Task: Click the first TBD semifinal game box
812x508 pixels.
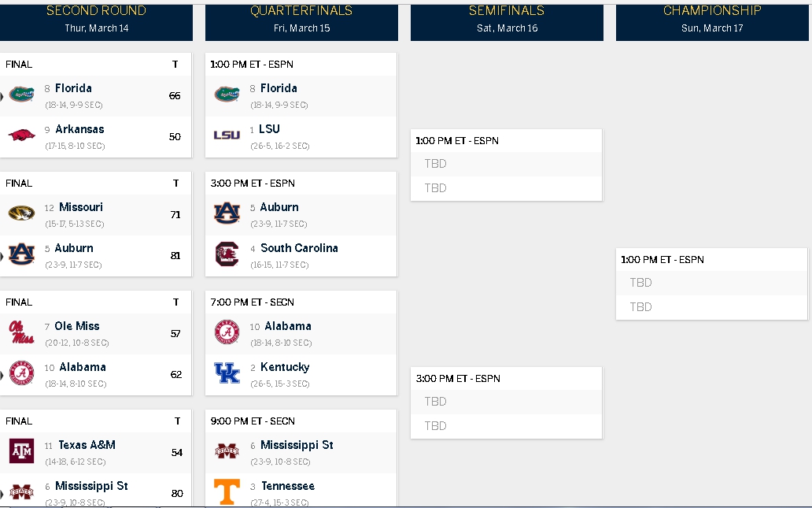Action: [507, 165]
